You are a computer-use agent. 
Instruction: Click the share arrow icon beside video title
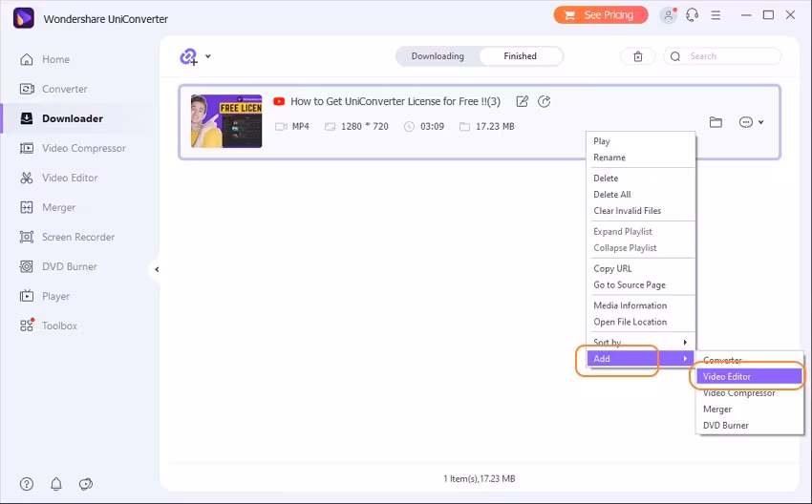544,101
